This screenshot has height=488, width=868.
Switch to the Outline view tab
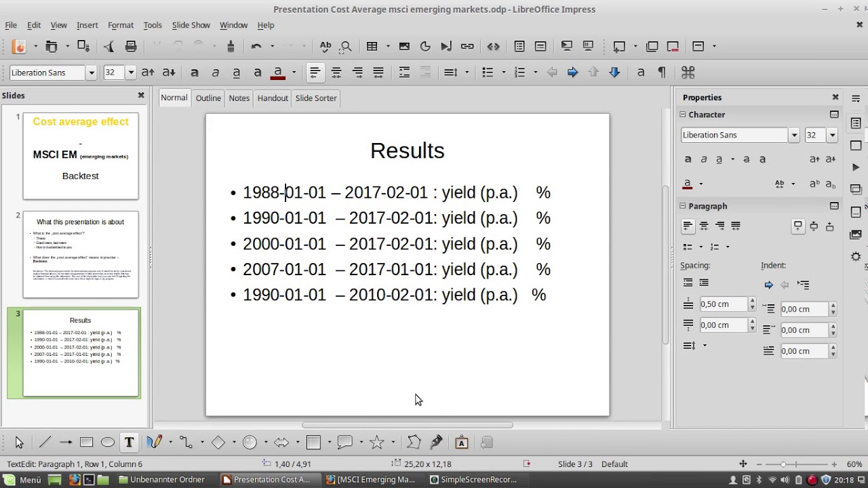pyautogui.click(x=208, y=98)
